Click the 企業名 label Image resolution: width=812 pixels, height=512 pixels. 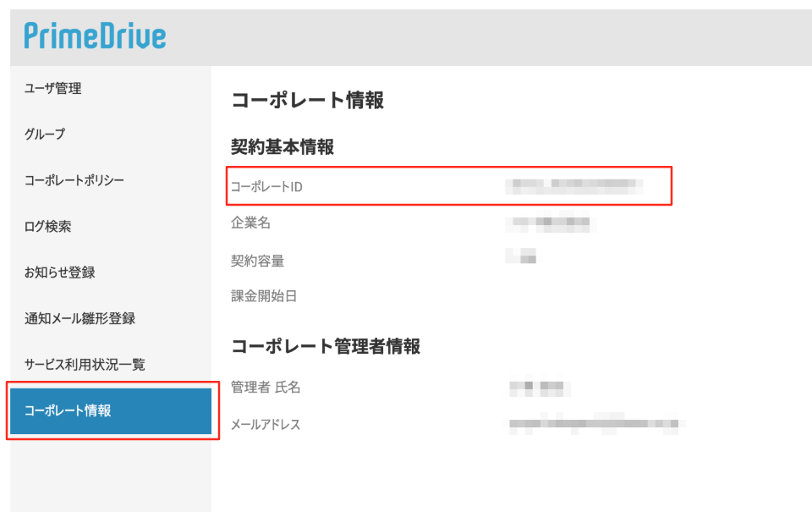(250, 223)
